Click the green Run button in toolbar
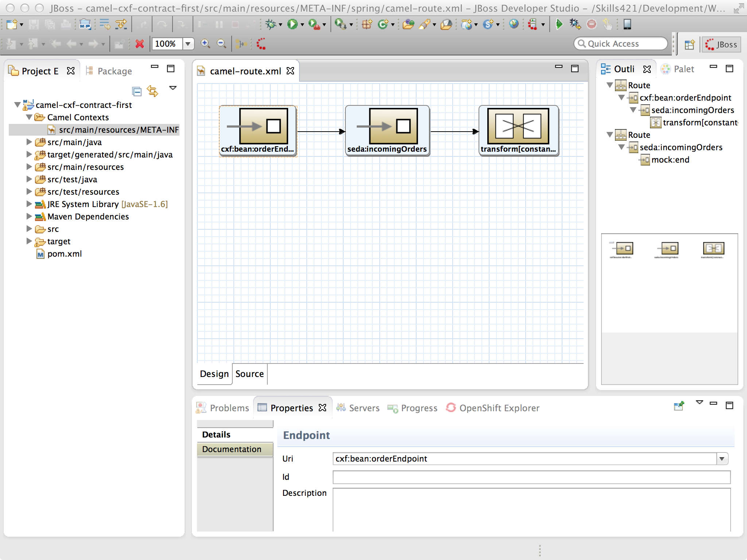 point(292,24)
